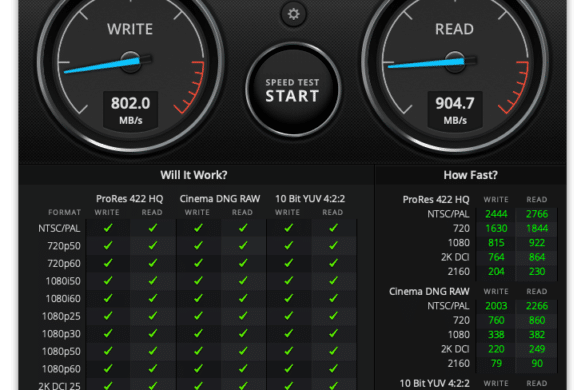Click 720p50 ProRes 422 HQ write checkmark

pos(108,245)
